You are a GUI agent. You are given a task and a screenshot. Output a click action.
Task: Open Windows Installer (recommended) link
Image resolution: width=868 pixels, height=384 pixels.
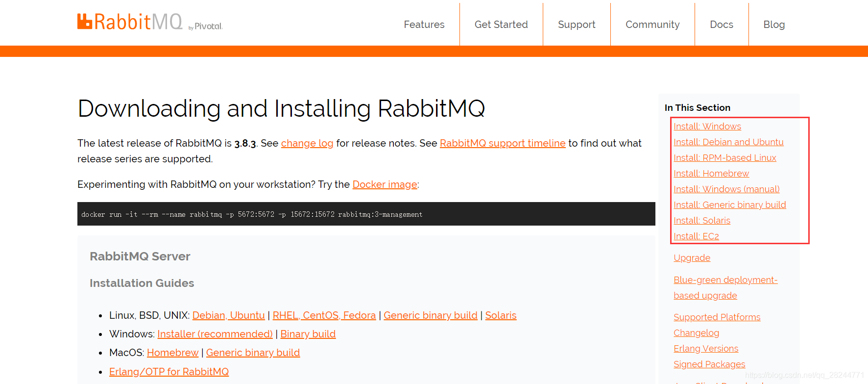click(215, 334)
